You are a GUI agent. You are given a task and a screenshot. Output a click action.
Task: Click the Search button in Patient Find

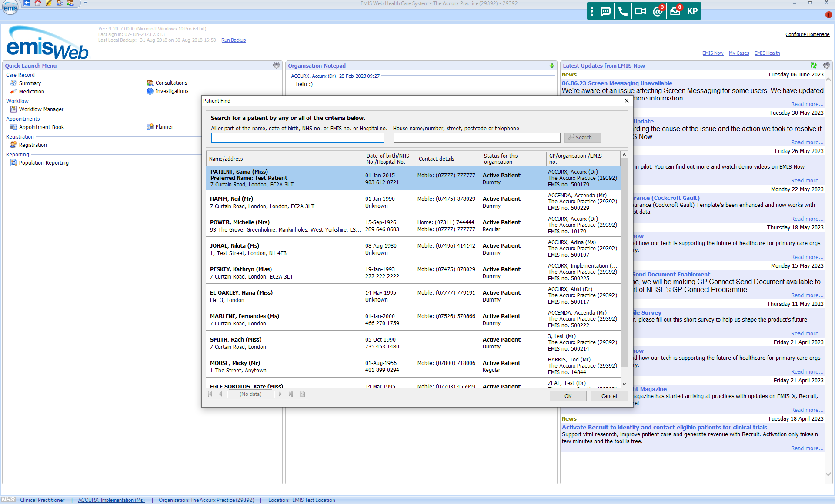pos(583,137)
